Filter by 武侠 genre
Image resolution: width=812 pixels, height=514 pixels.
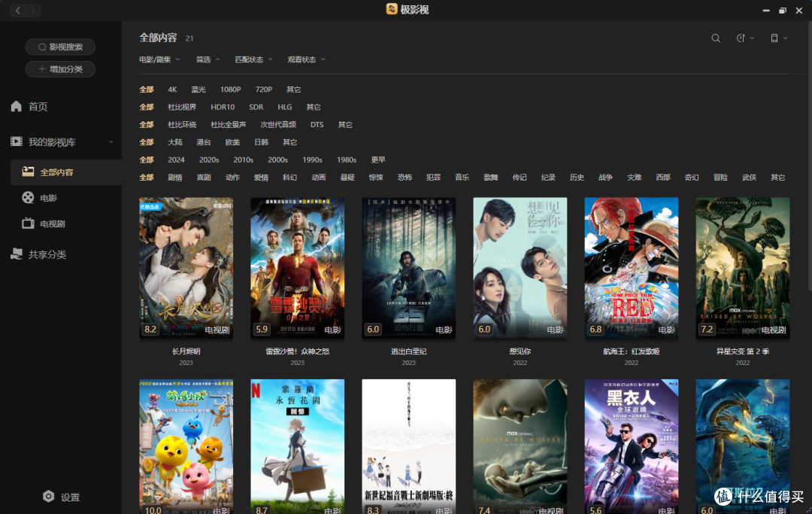pos(750,178)
